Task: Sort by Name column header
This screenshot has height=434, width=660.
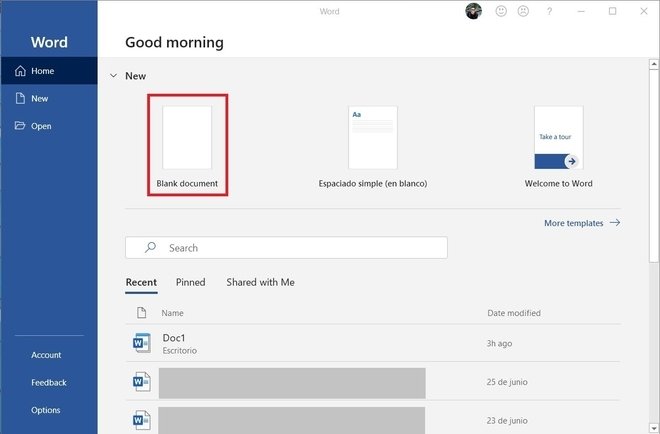Action: click(x=172, y=313)
